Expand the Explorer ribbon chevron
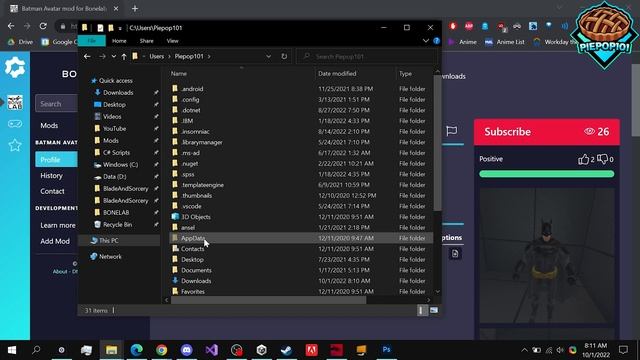The image size is (640, 360). [426, 41]
